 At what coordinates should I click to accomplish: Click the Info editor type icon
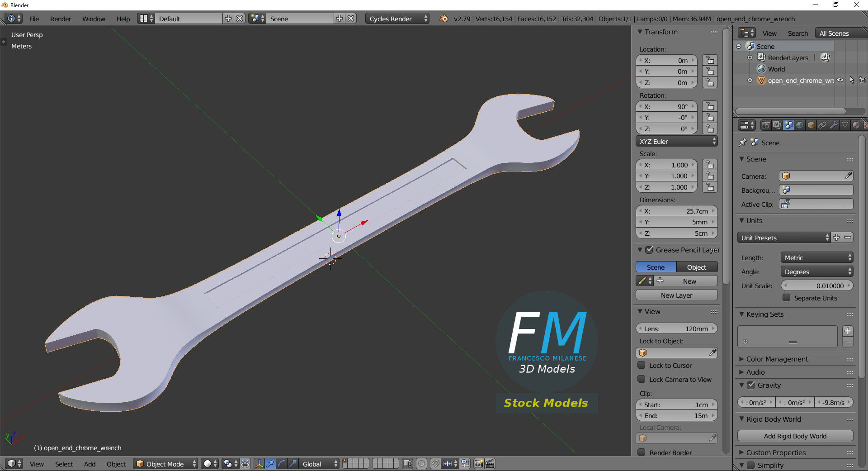tap(14, 19)
